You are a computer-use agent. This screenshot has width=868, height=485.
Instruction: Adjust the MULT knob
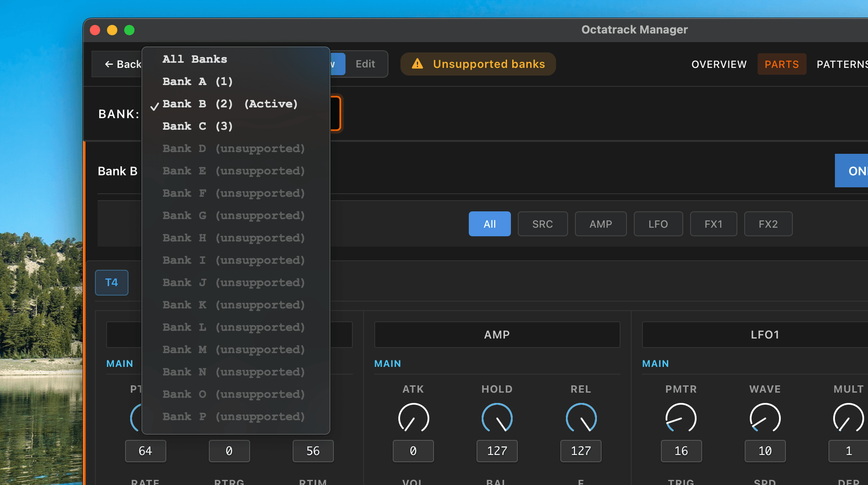[848, 418]
